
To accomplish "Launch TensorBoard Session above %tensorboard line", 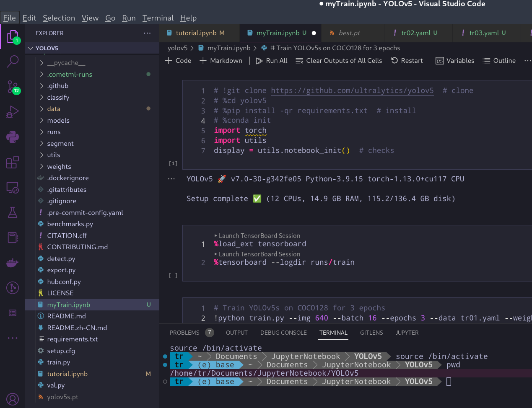I will (257, 254).
